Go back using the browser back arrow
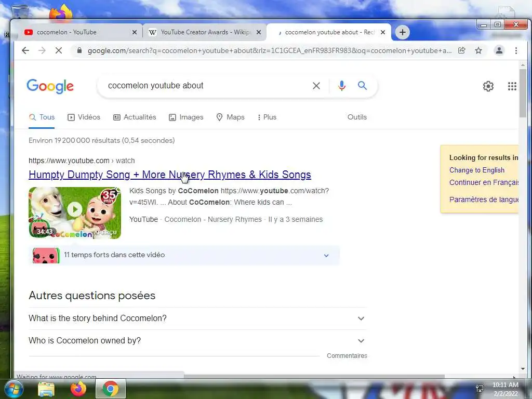532x399 pixels. [25, 50]
